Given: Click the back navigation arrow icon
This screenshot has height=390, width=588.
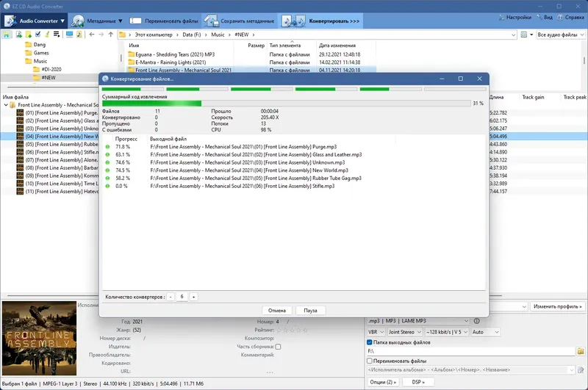Looking at the screenshot, I should [x=92, y=35].
